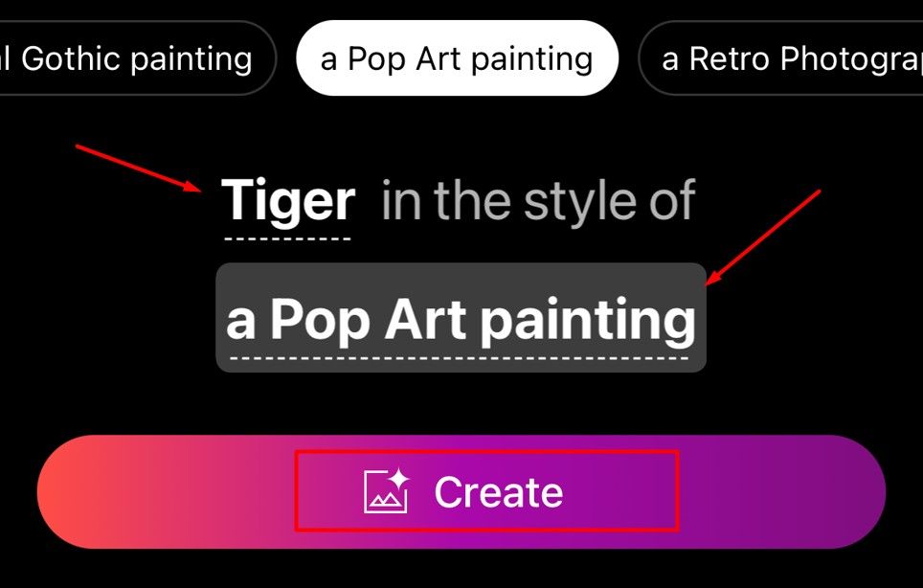The image size is (923, 588).
Task: Click the red arrow pointing at Tiger
Action: 139,169
